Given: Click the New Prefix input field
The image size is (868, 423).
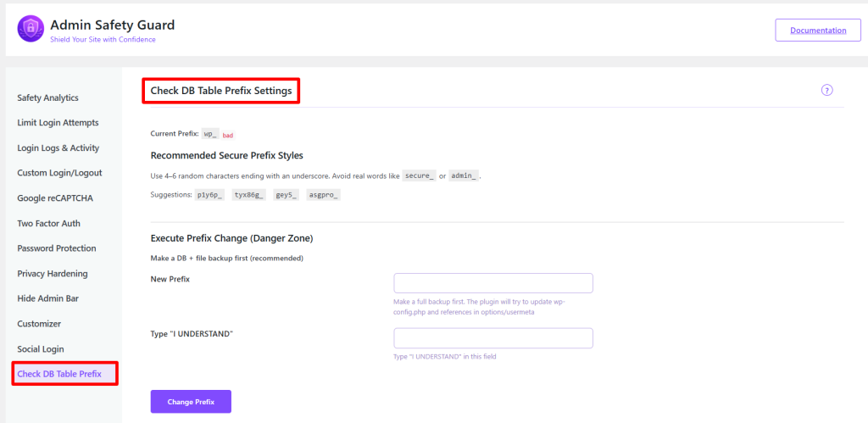Looking at the screenshot, I should [x=492, y=283].
